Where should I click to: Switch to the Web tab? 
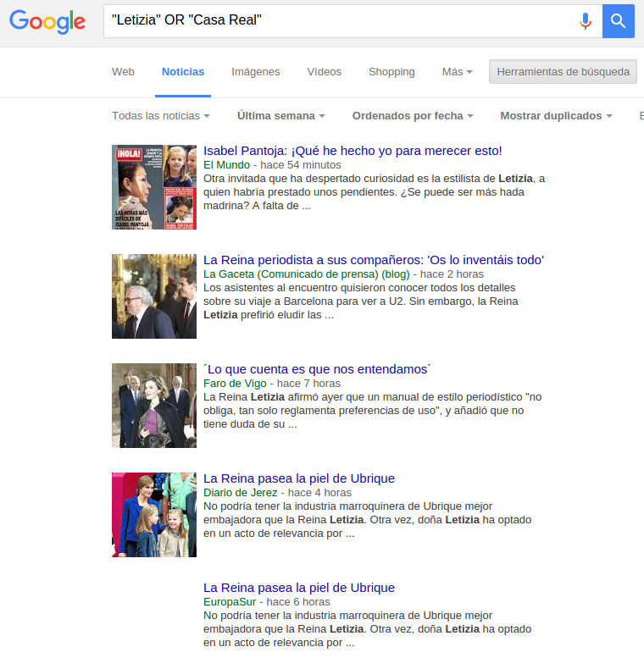tap(123, 72)
